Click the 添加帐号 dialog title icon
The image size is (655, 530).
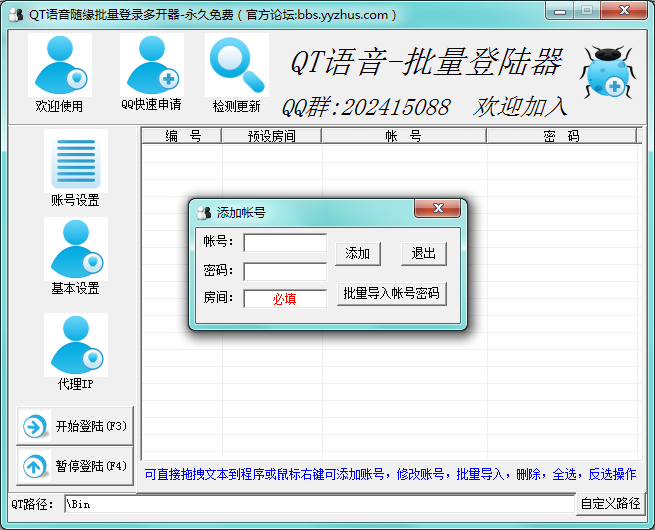[x=204, y=213]
